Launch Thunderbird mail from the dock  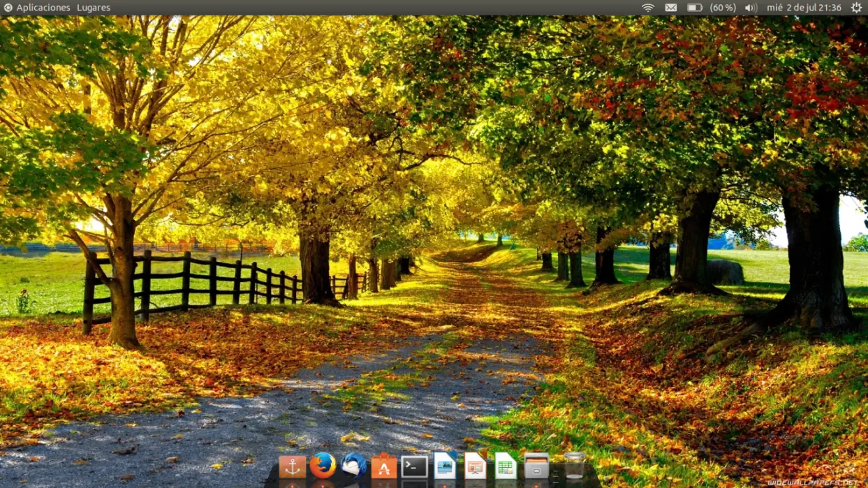click(354, 466)
